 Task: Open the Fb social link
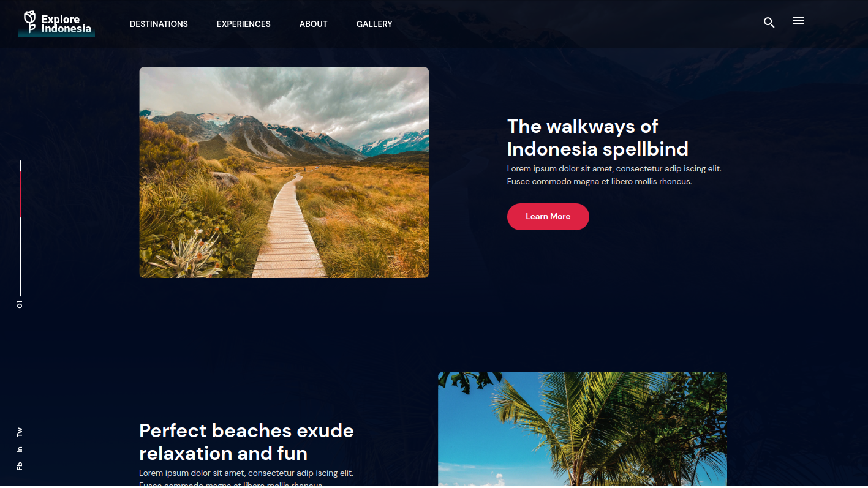pos(20,467)
